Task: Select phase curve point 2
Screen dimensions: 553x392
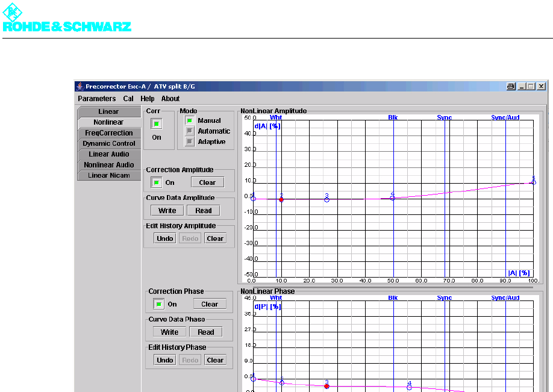Action: pyautogui.click(x=282, y=382)
